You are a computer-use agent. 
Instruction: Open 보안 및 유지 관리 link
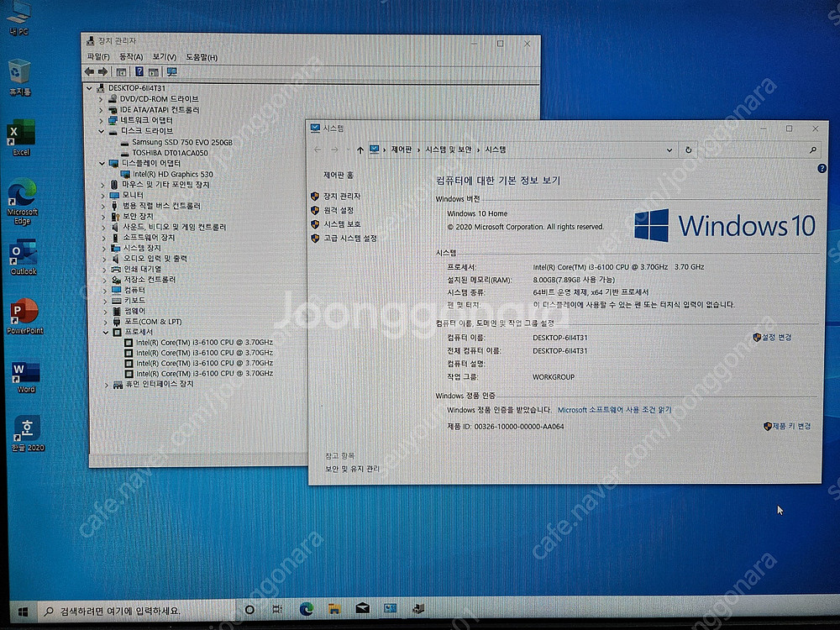pos(352,469)
